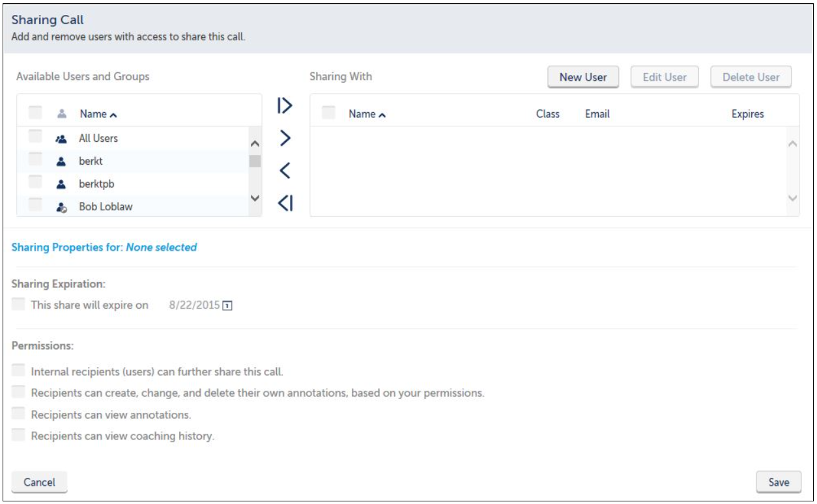Click the berkt user icon

(x=61, y=161)
